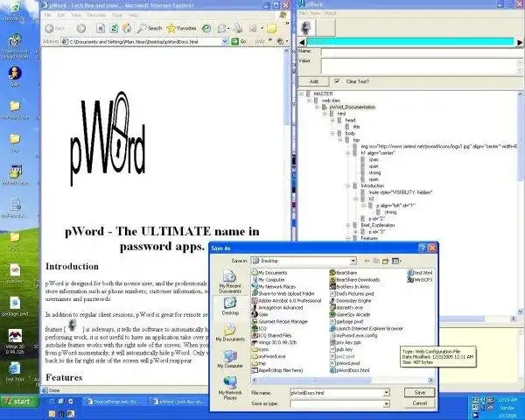Select Desktop in Save As places bar

point(230,306)
